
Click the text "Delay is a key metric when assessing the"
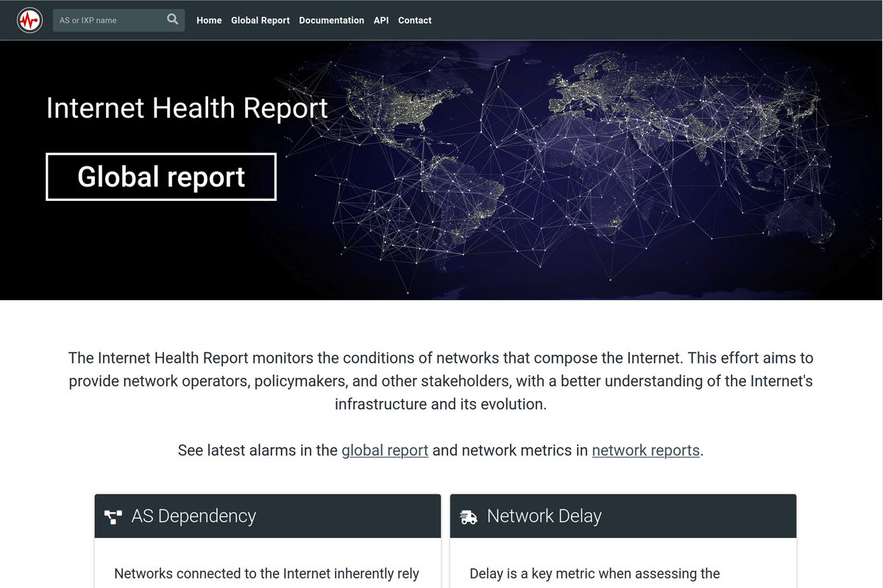tap(595, 573)
